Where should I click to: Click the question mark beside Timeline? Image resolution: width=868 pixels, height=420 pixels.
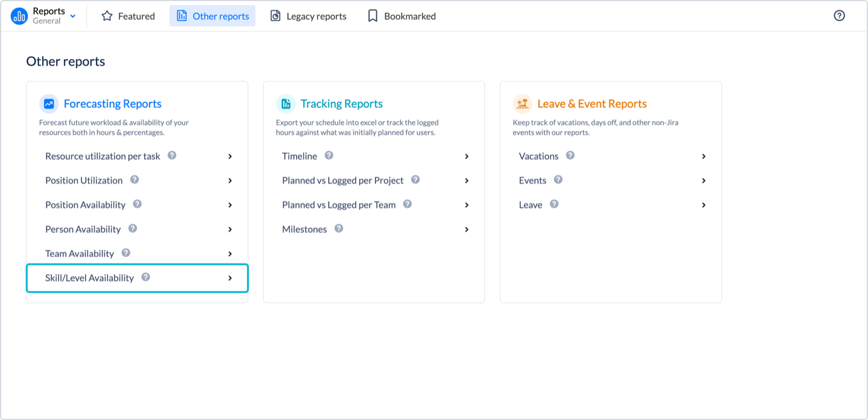tap(329, 155)
